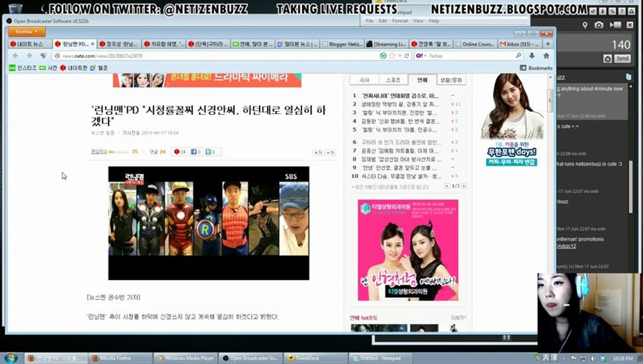This screenshot has width=643, height=364.
Task: Switch to the [단독]구하라 tab
Action: coord(207,44)
